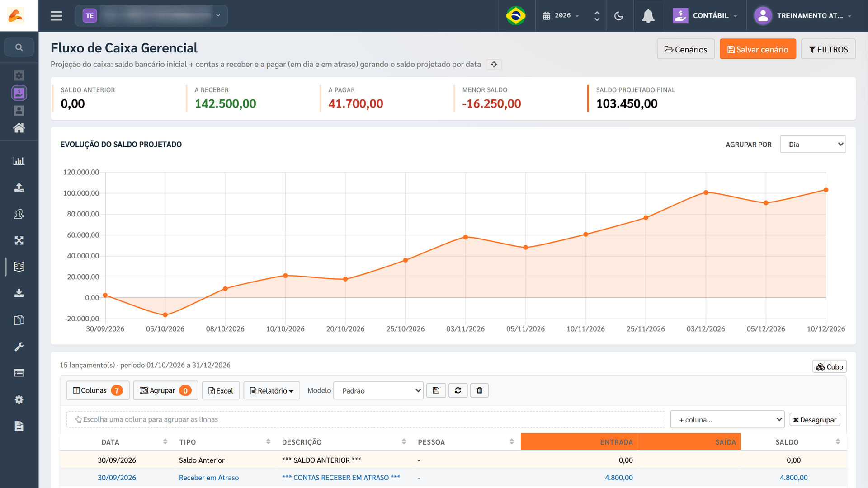The height and width of the screenshot is (488, 868).
Task: Open the sidebar search icon
Action: click(x=19, y=47)
